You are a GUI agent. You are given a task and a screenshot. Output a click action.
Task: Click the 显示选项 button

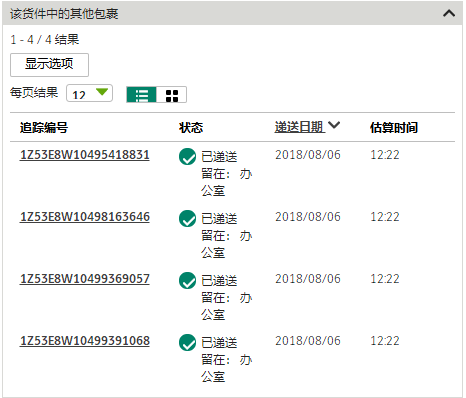coord(49,65)
